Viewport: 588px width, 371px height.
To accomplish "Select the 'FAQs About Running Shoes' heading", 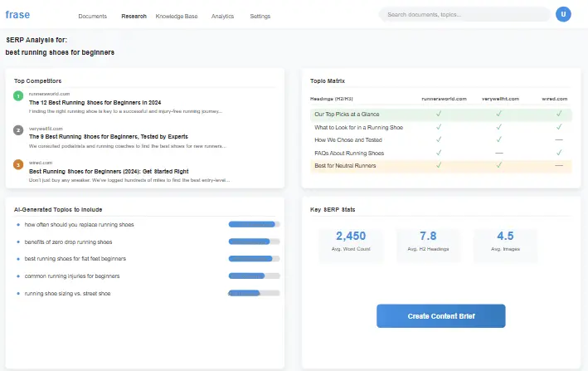I will click(x=349, y=153).
